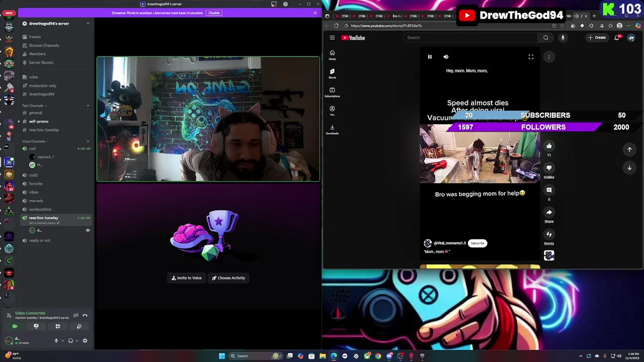Viewport: 644px width, 362px height.
Task: Open the Discord soundboard icon
Action: tap(79, 326)
